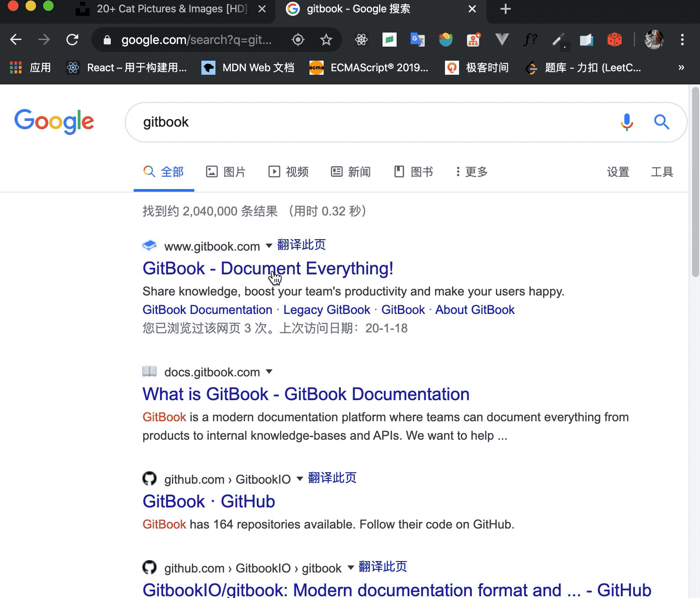Open the MDN Web 文档 bookmark
The width and height of the screenshot is (700, 598).
coord(248,67)
